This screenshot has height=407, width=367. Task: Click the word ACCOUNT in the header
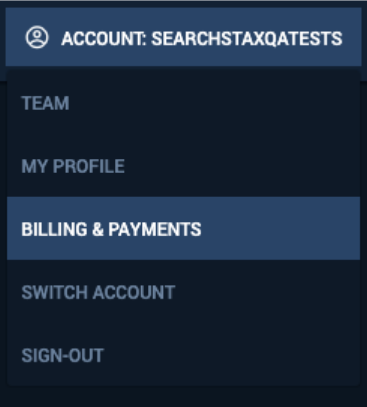click(x=103, y=39)
